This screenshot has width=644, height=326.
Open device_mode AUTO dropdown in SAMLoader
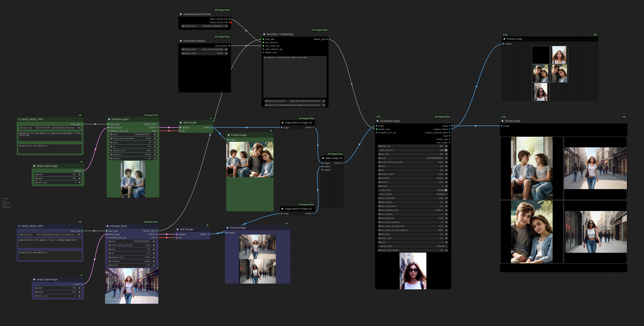tap(204, 54)
